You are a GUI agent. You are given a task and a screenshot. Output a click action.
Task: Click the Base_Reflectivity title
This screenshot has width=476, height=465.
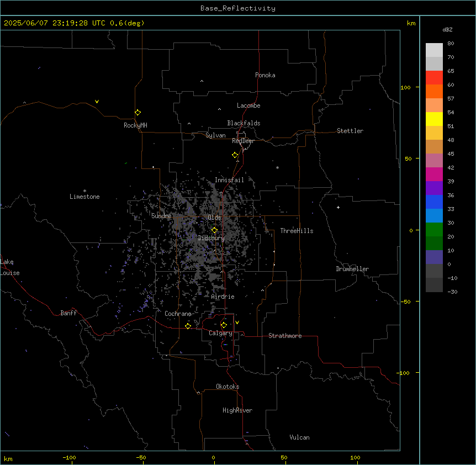pos(238,8)
